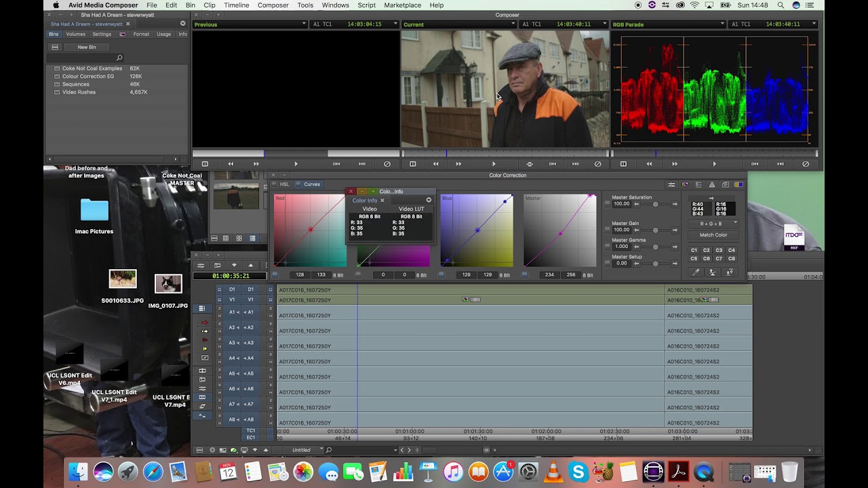Open App Store icon in the Dock
The width and height of the screenshot is (868, 488).
[503, 471]
